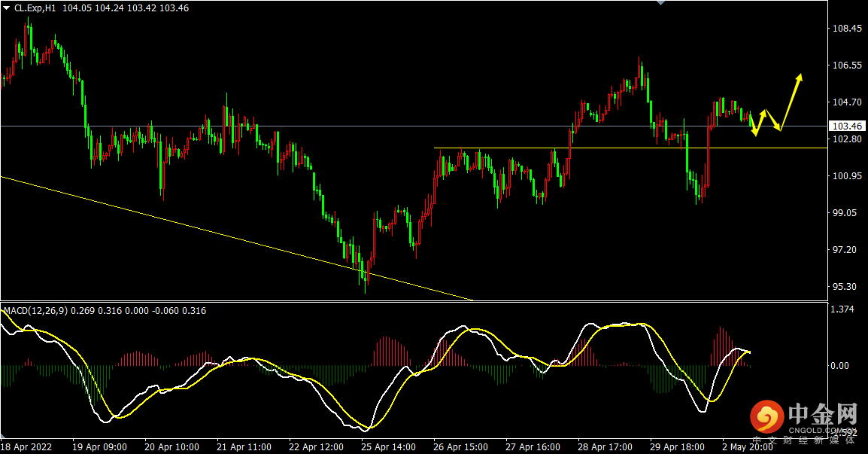Click the 95.30 price scale label

pyautogui.click(x=844, y=287)
